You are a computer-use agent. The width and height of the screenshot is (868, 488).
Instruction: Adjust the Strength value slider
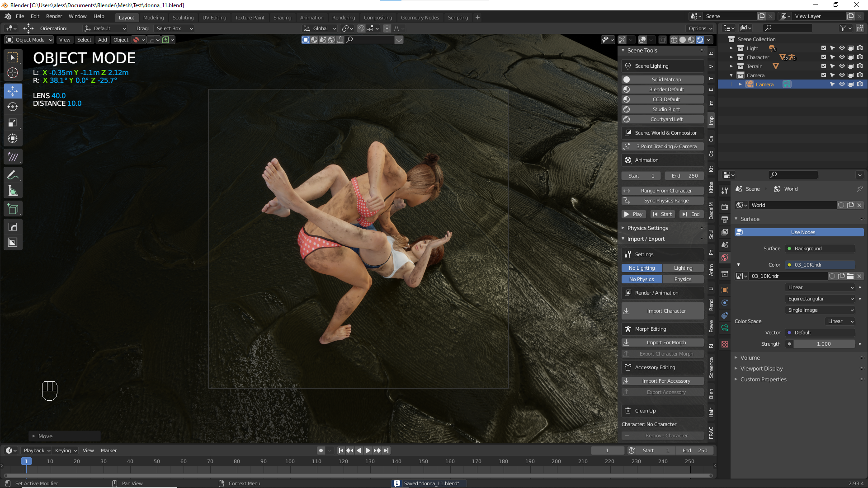tap(824, 344)
